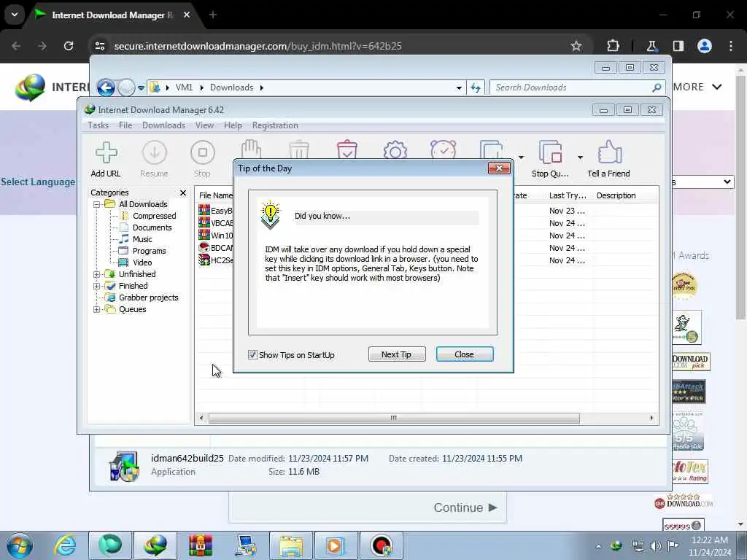Click the Add URL toolbar icon
Viewport: 747px width, 560px height.
point(106,153)
